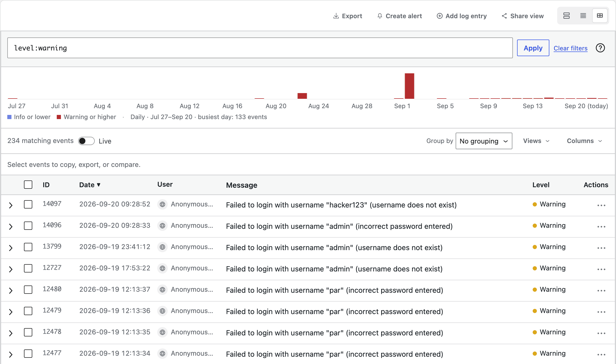Open actions menu for event 12479

tap(601, 312)
